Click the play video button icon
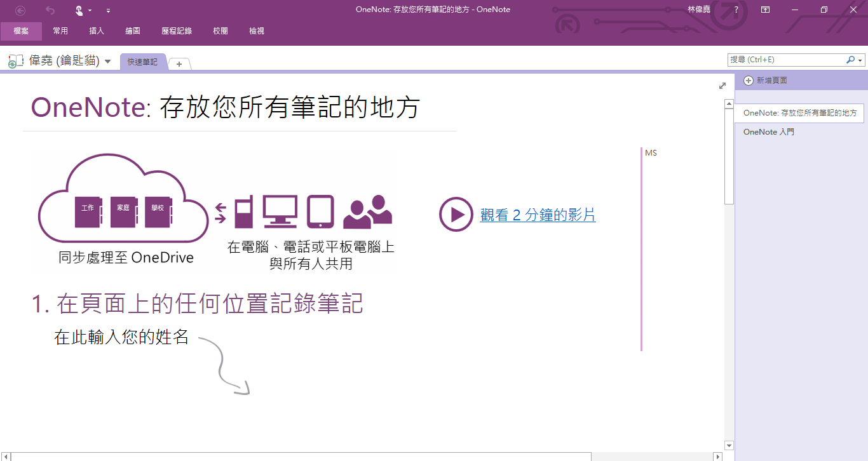Image resolution: width=868 pixels, height=461 pixels. coord(456,215)
